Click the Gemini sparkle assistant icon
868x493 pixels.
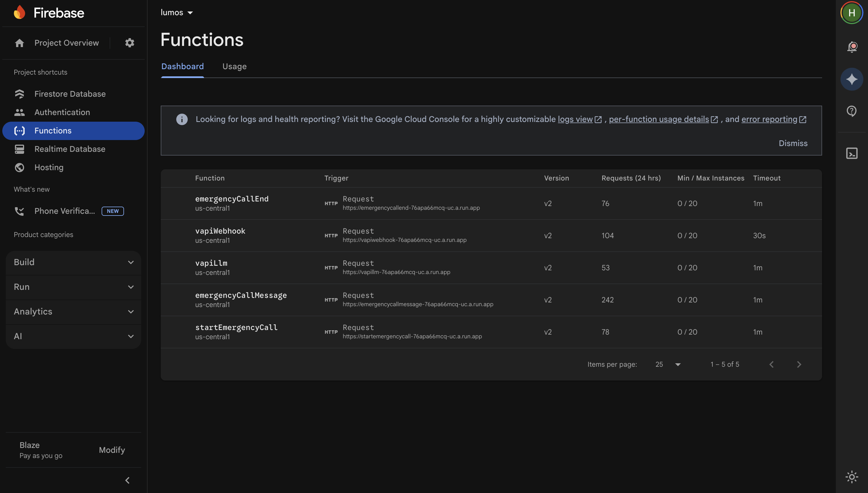click(851, 79)
